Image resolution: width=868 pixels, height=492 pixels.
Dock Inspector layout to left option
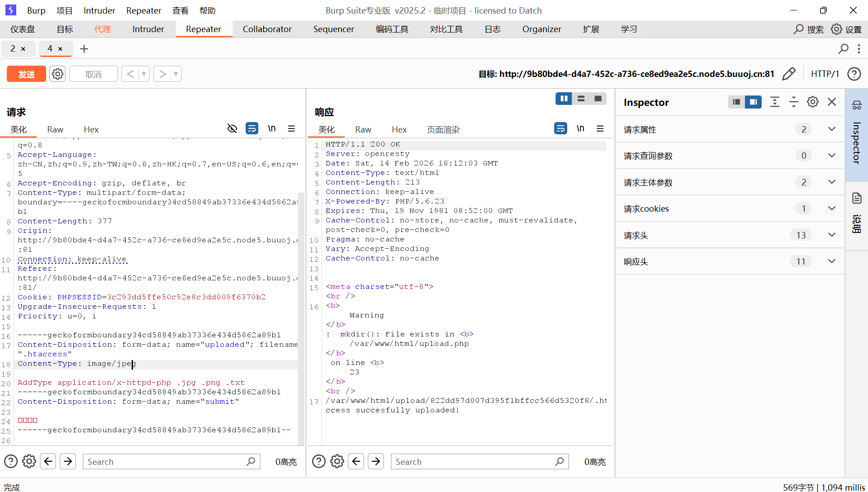pos(736,102)
